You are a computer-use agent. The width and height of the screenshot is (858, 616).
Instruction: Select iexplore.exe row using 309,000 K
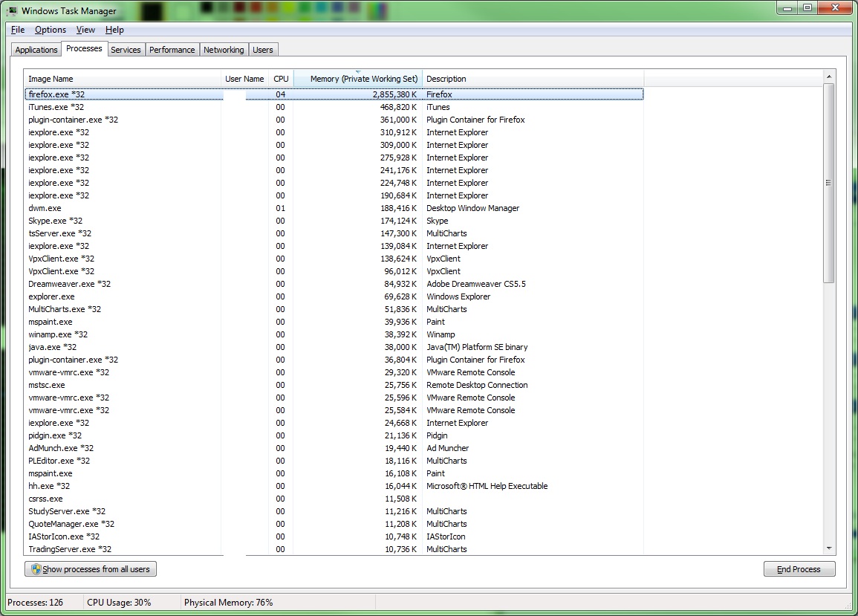point(334,145)
